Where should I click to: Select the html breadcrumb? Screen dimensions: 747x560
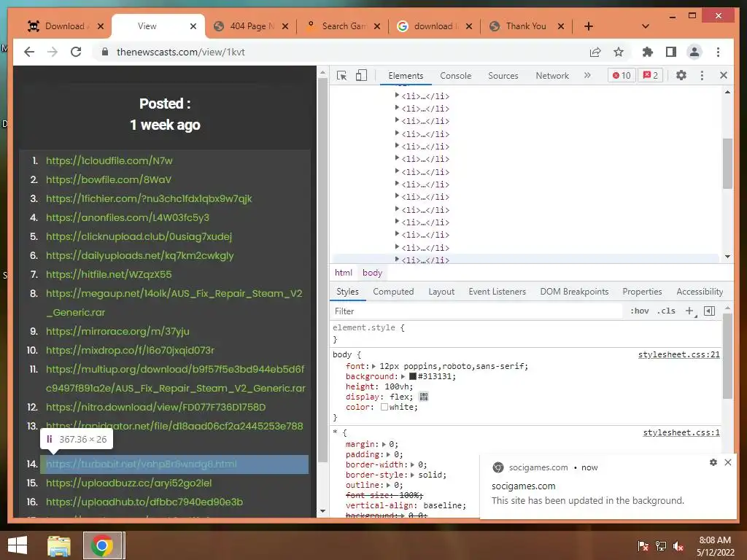point(343,273)
